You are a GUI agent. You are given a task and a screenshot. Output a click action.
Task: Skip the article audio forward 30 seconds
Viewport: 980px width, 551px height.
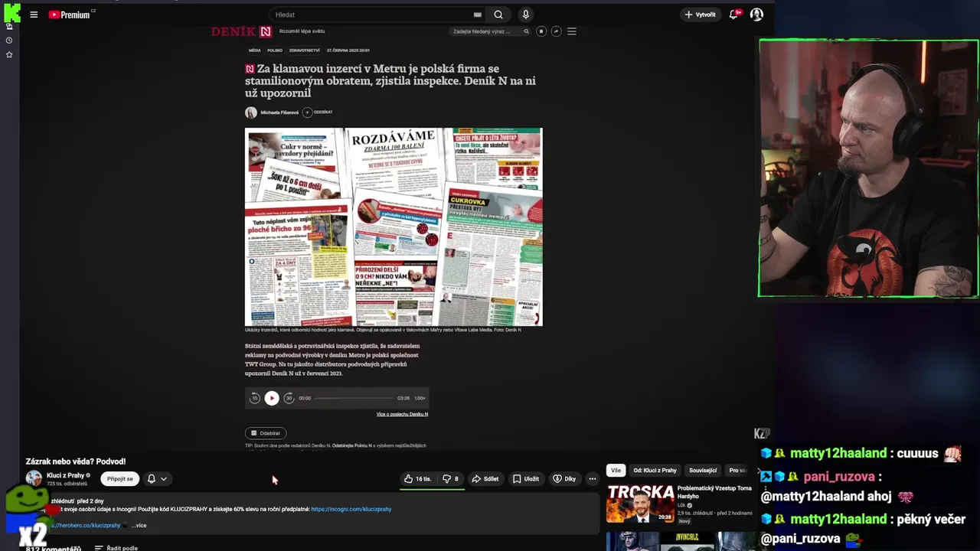(289, 398)
